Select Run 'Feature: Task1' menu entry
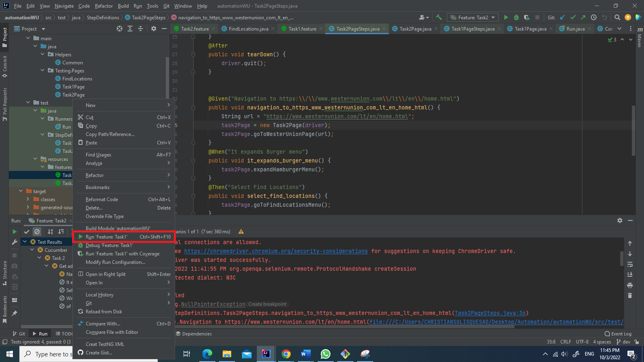 (x=124, y=237)
